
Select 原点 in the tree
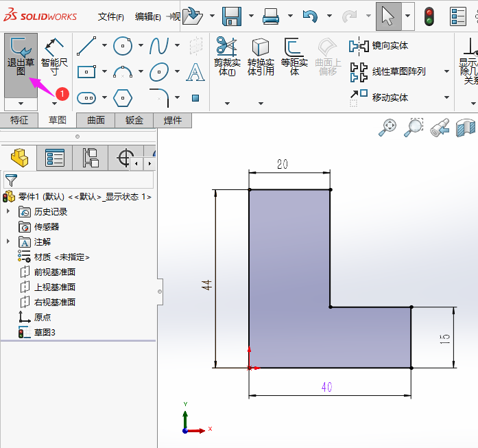(42, 317)
